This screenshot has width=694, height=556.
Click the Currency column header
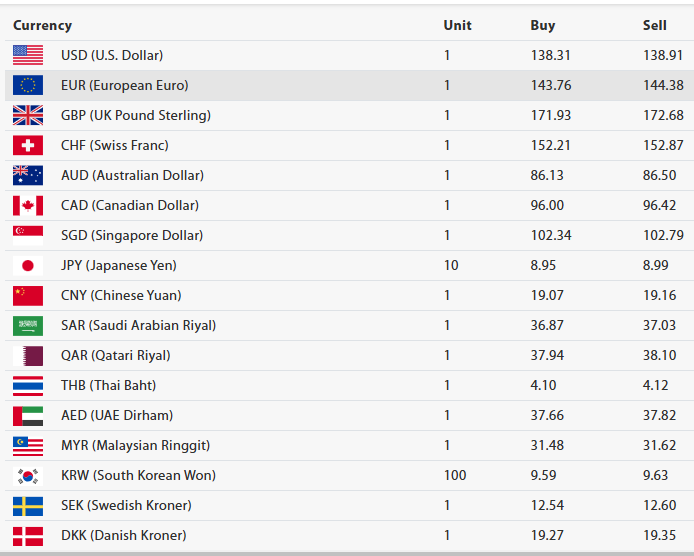click(x=42, y=25)
